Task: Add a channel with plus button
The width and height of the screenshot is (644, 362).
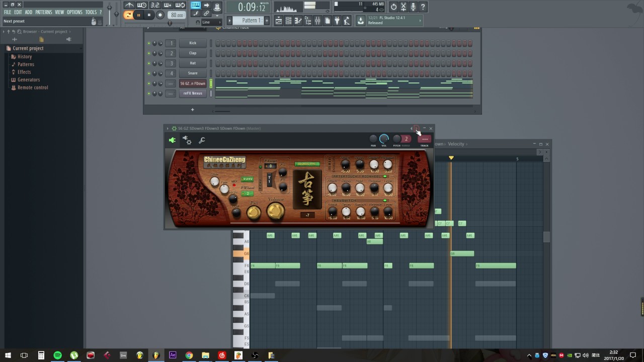Action: [x=192, y=110]
